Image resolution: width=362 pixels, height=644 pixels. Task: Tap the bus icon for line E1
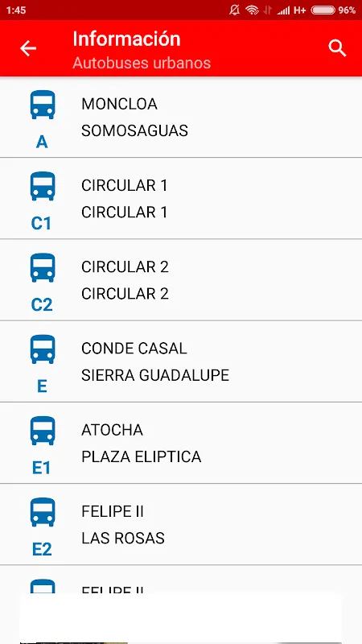tap(43, 431)
